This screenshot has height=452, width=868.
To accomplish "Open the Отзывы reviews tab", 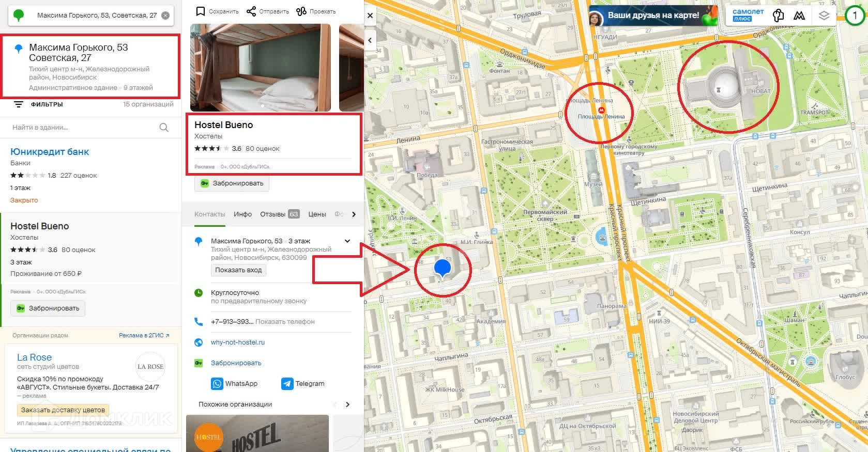I will click(x=280, y=214).
